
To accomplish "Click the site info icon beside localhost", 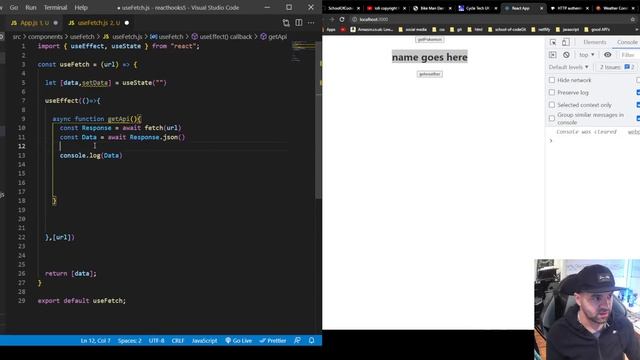I will [x=354, y=19].
